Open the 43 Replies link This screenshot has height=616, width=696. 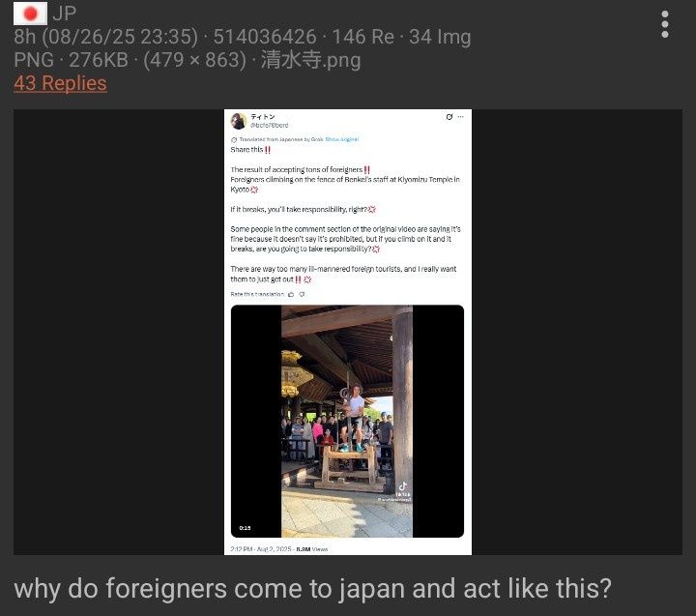(x=60, y=83)
